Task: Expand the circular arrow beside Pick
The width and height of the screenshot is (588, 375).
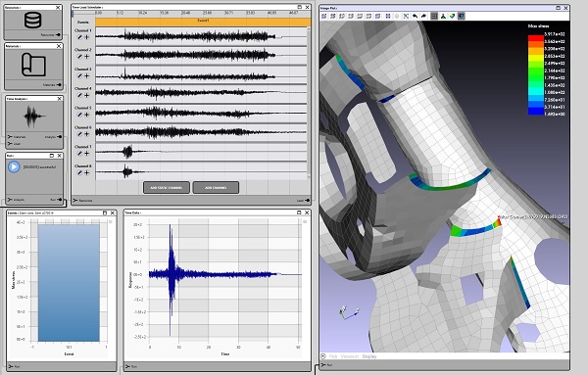Action: click(323, 356)
